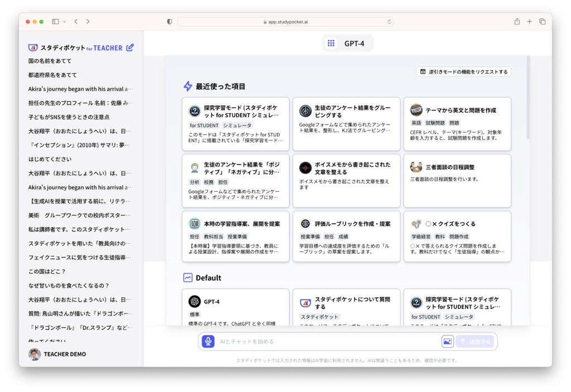Open chat history この国はどこ？
571x392 pixels.
[47, 272]
